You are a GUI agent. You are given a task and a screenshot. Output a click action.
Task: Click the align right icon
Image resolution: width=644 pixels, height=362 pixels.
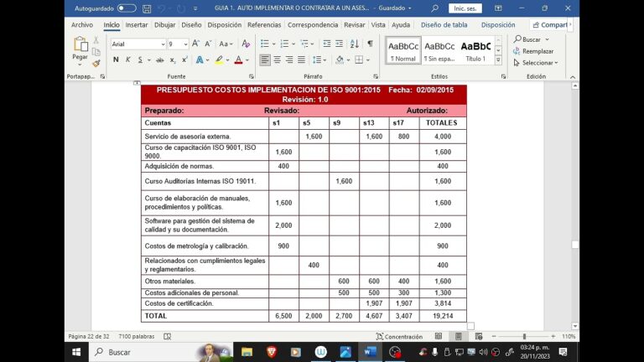click(289, 60)
